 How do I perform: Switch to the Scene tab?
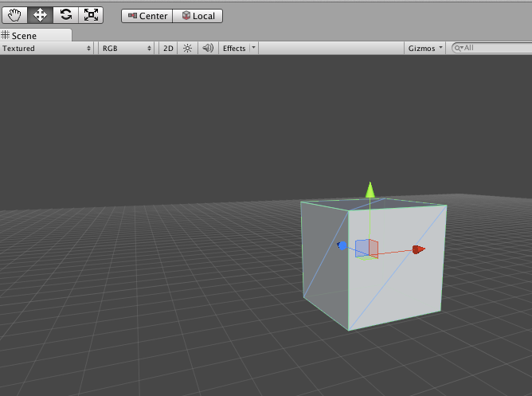(36, 35)
